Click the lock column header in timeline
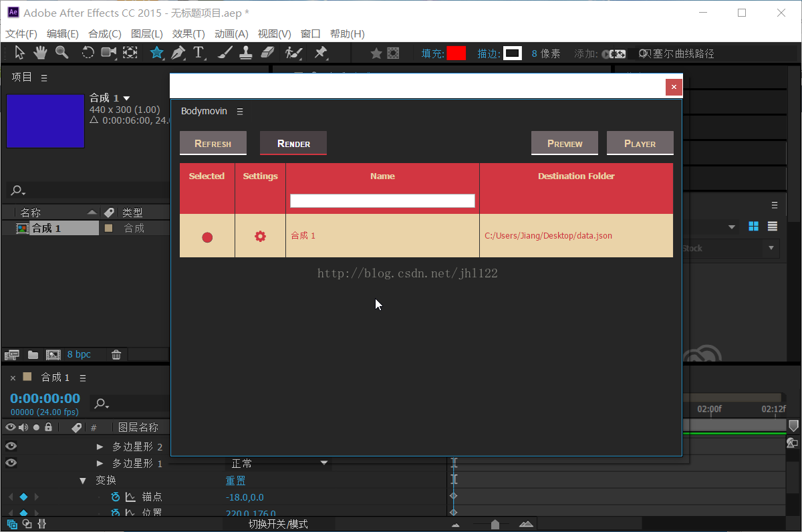Screen dimensions: 802x532 48,427
